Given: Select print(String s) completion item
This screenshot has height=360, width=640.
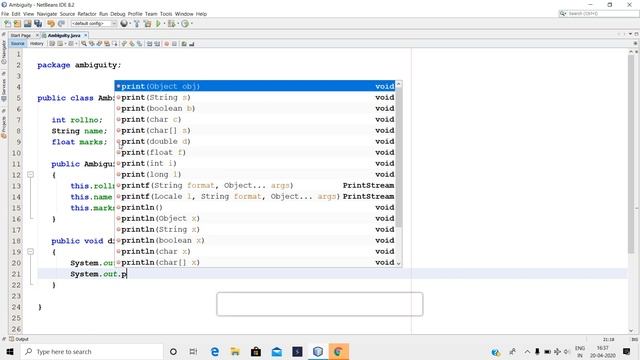Looking at the screenshot, I should tap(256, 97).
